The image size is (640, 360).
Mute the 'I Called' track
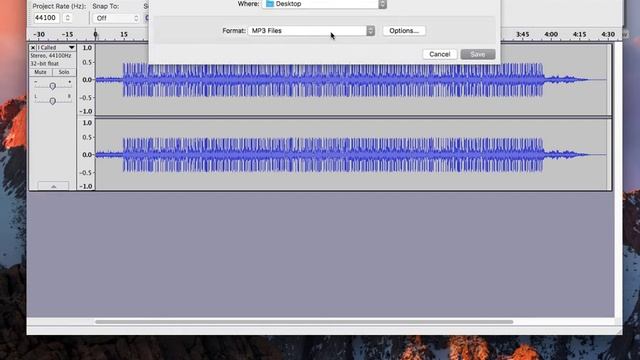pyautogui.click(x=40, y=72)
